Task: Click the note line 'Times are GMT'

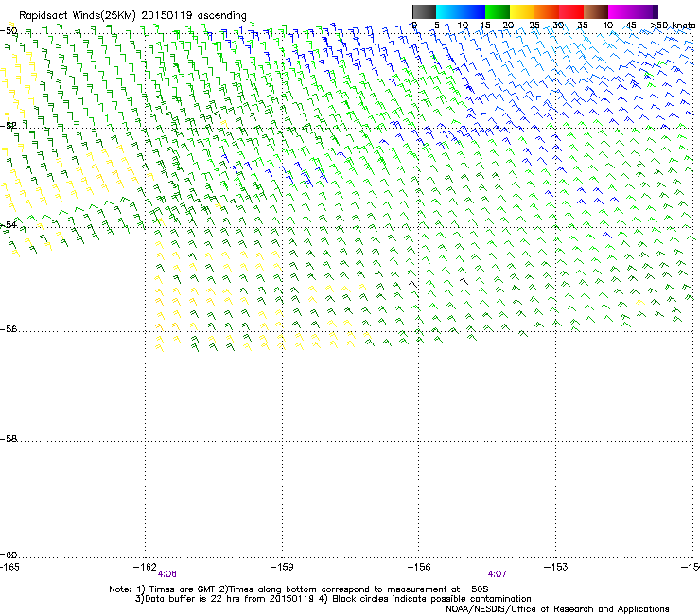Action: point(182,589)
